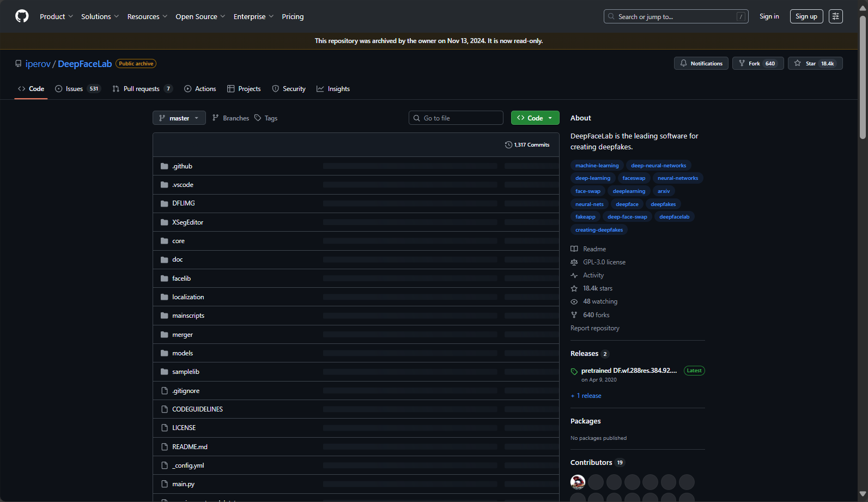868x502 pixels.
Task: Star the repository
Action: [815, 63]
